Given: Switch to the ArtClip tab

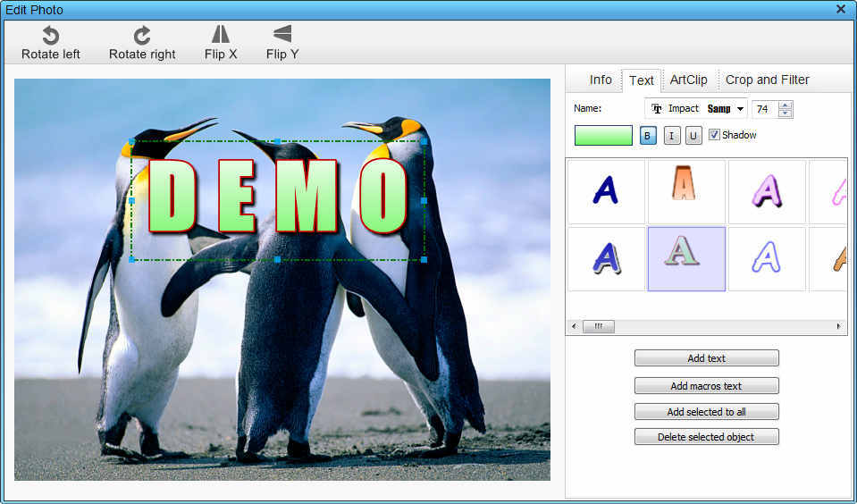Looking at the screenshot, I should 689,80.
